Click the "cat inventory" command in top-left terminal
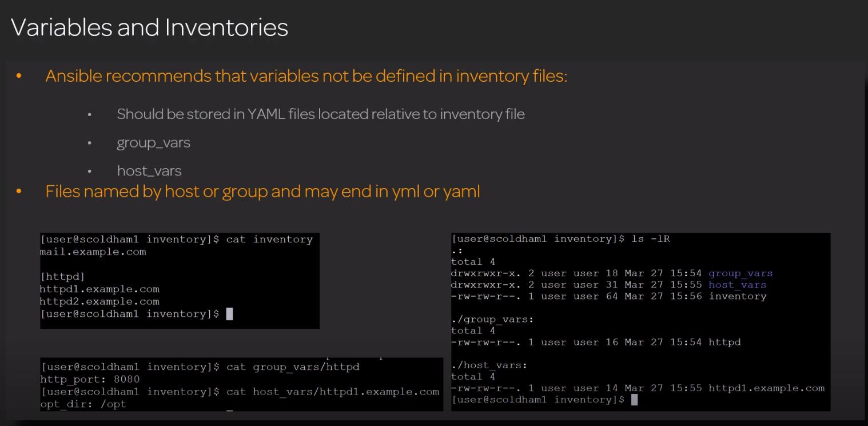This screenshot has height=426, width=868. pos(269,240)
